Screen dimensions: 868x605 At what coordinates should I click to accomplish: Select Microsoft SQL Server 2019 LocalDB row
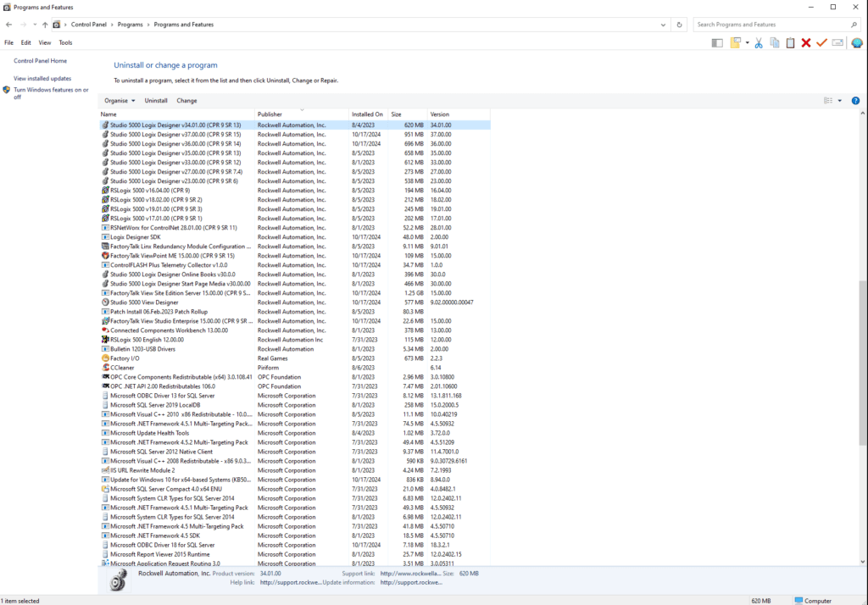pos(294,405)
